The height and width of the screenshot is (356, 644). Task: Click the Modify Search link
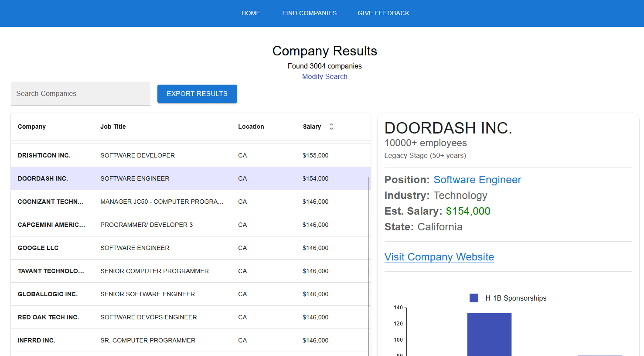[x=324, y=76]
